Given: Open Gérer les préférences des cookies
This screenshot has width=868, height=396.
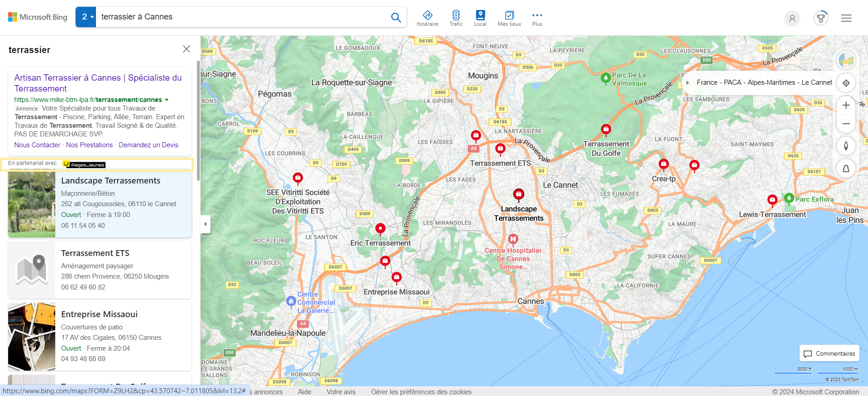Looking at the screenshot, I should tap(421, 392).
